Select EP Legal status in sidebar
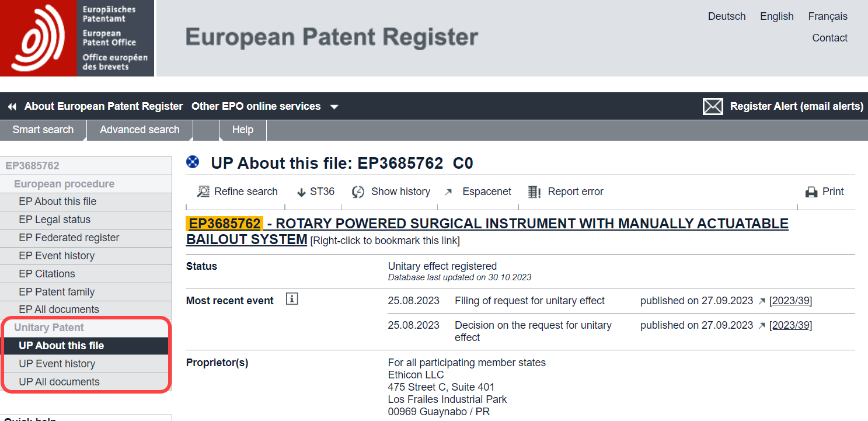This screenshot has width=868, height=421. point(54,220)
